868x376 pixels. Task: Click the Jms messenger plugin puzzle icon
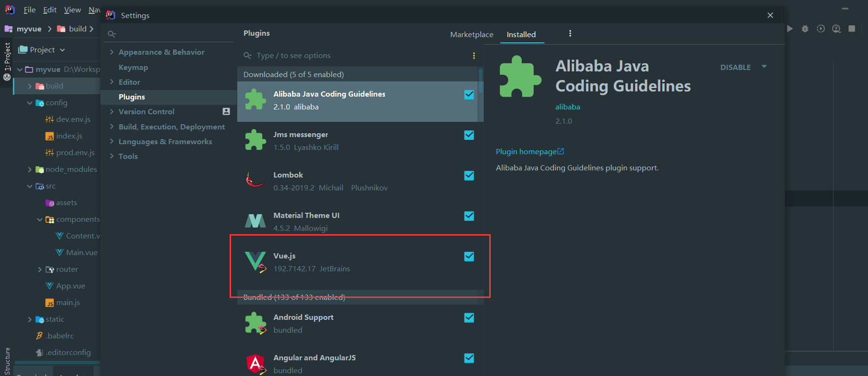[255, 140]
